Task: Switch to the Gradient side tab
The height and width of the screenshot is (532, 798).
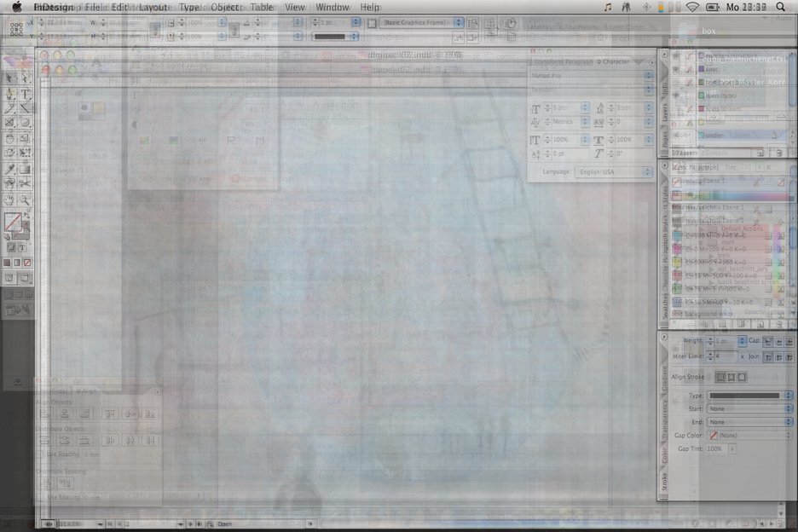Action: point(665,379)
